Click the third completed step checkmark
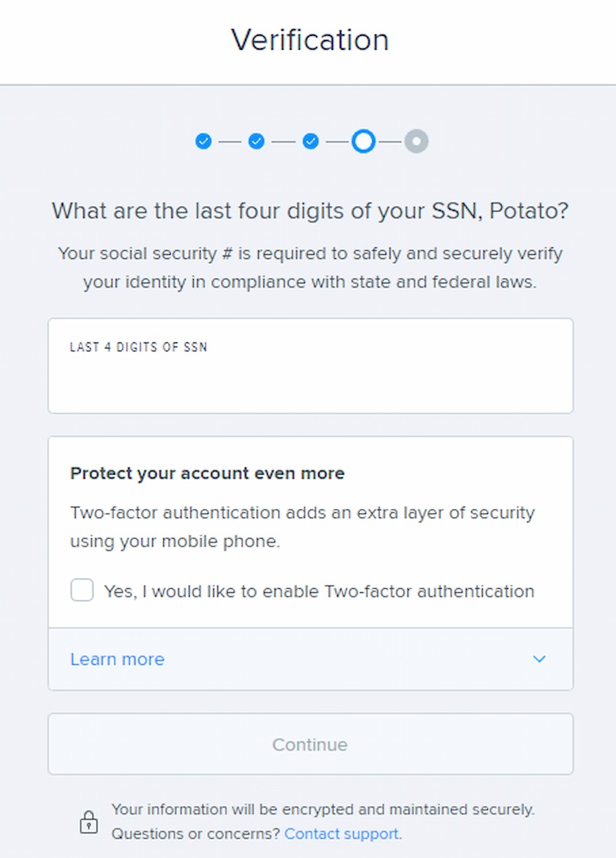The width and height of the screenshot is (616, 858). pyautogui.click(x=310, y=141)
